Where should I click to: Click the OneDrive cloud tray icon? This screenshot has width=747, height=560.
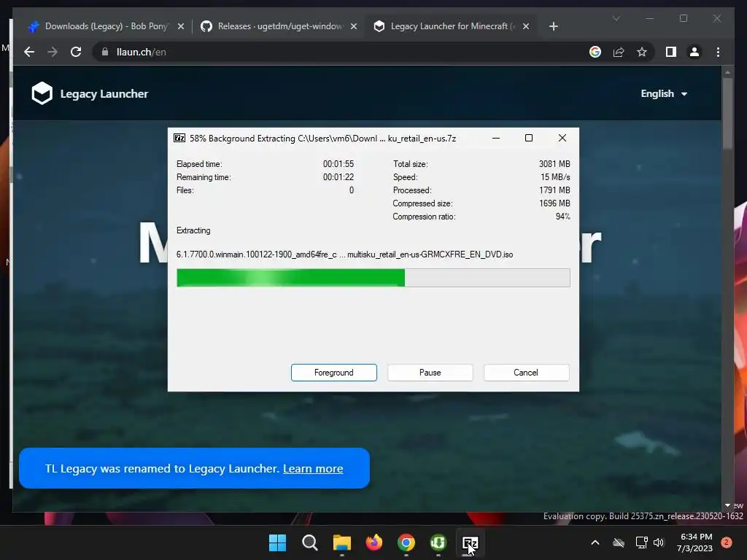(619, 542)
